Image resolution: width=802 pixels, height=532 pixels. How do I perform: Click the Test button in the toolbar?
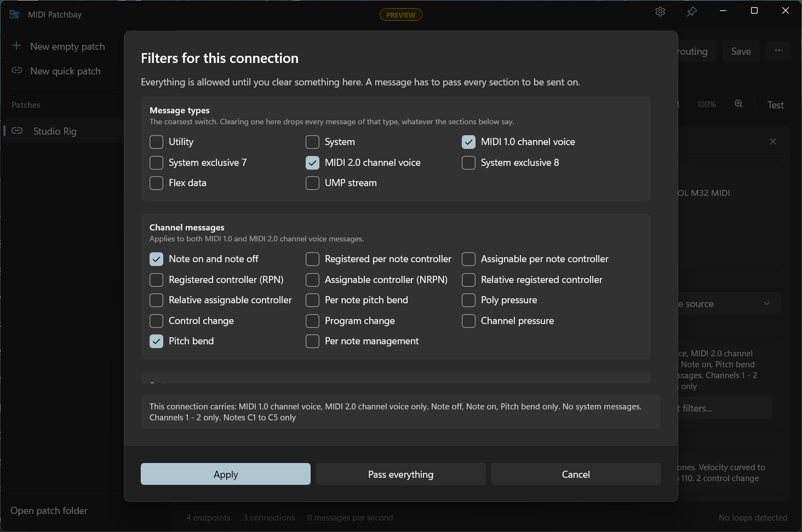[x=775, y=105]
